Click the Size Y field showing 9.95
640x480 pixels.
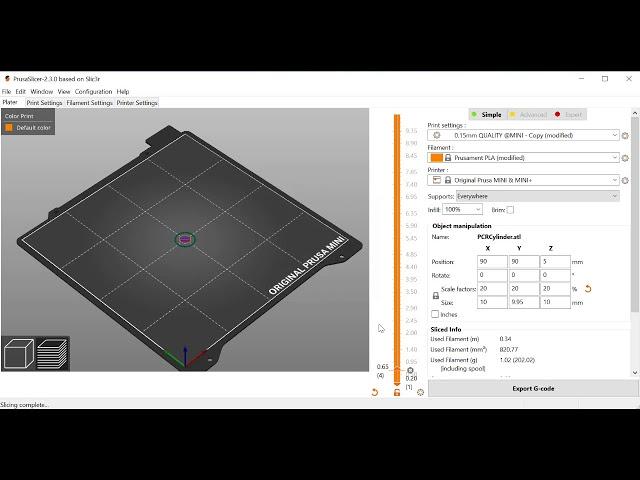click(524, 302)
